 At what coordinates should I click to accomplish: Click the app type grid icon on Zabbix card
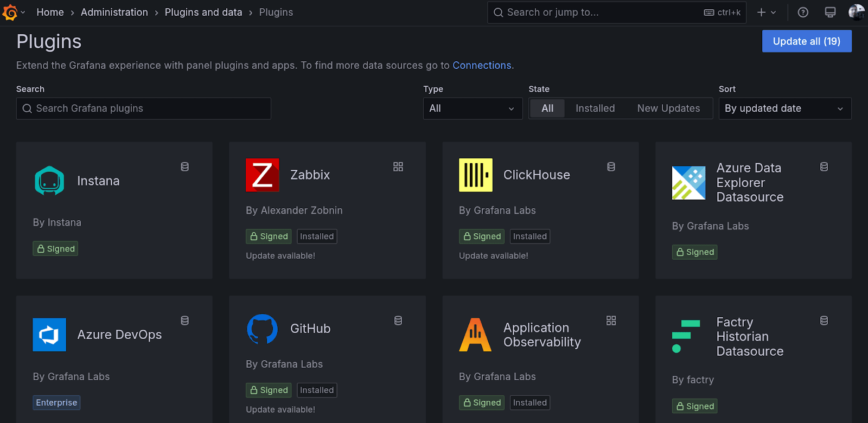(x=398, y=167)
